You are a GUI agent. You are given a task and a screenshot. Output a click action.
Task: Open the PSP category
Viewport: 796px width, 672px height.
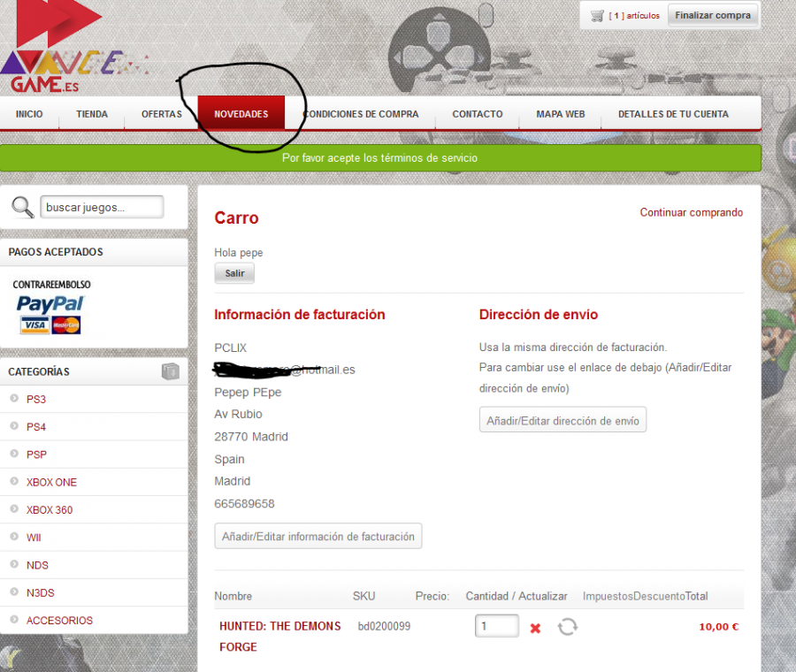[36, 454]
